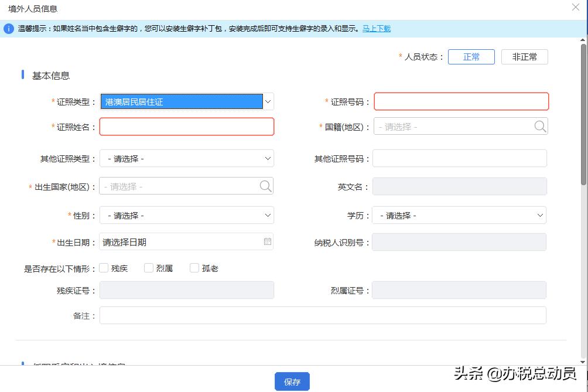Open the 学历 dropdown
This screenshot has width=588, height=392.
pyautogui.click(x=539, y=215)
